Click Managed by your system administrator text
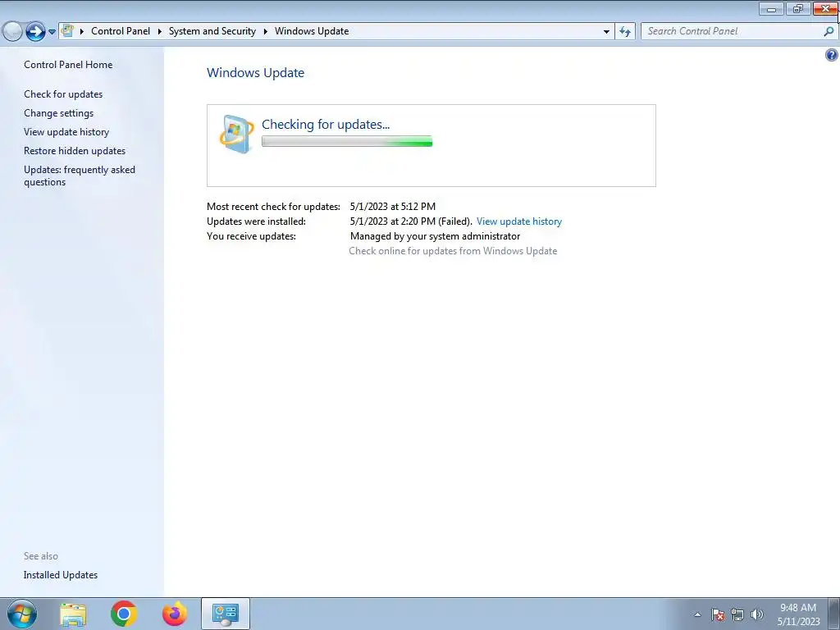This screenshot has height=630, width=840. pyautogui.click(x=435, y=236)
